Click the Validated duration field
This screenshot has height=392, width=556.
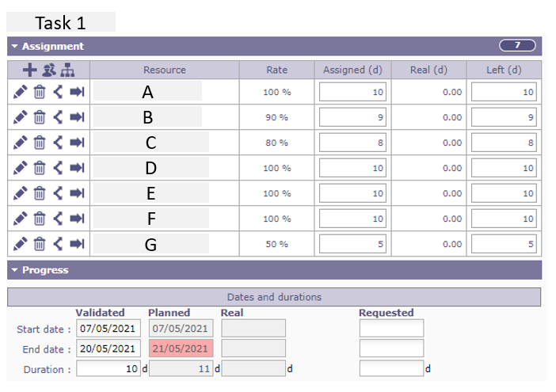point(109,368)
